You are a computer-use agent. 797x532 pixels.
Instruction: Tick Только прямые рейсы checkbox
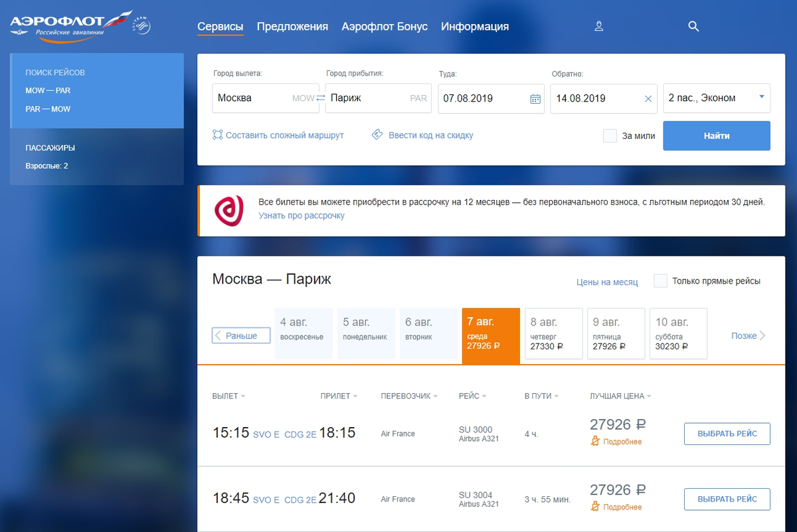[x=660, y=281]
